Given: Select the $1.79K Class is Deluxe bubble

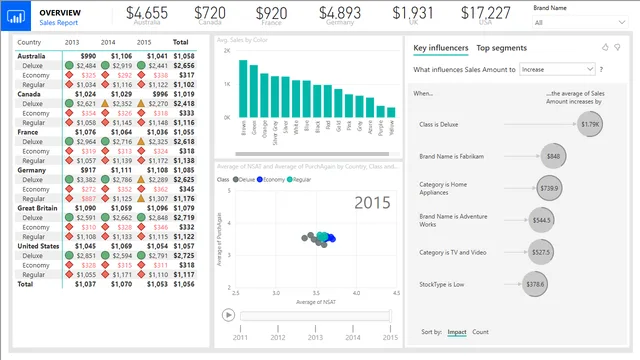Looking at the screenshot, I should click(590, 124).
